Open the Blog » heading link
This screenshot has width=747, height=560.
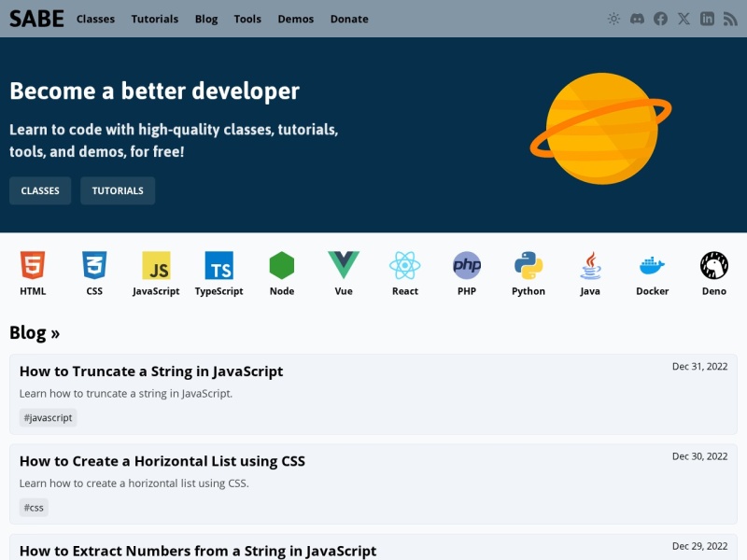pos(35,332)
